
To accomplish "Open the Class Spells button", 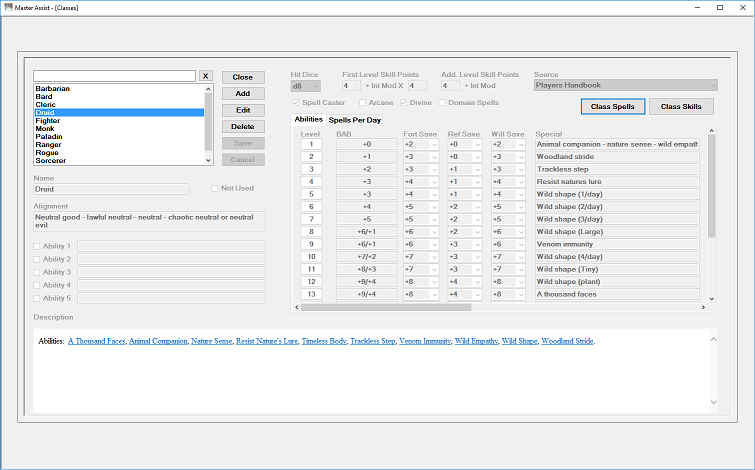I will click(x=612, y=106).
